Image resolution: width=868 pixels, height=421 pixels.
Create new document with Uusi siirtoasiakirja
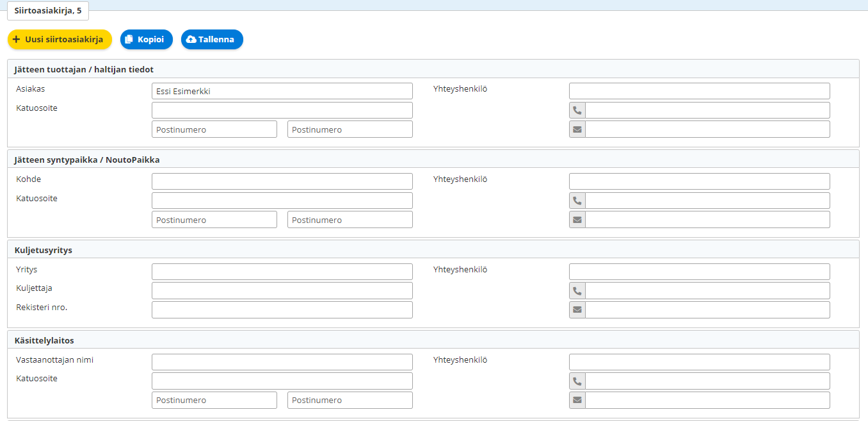pyautogui.click(x=60, y=40)
